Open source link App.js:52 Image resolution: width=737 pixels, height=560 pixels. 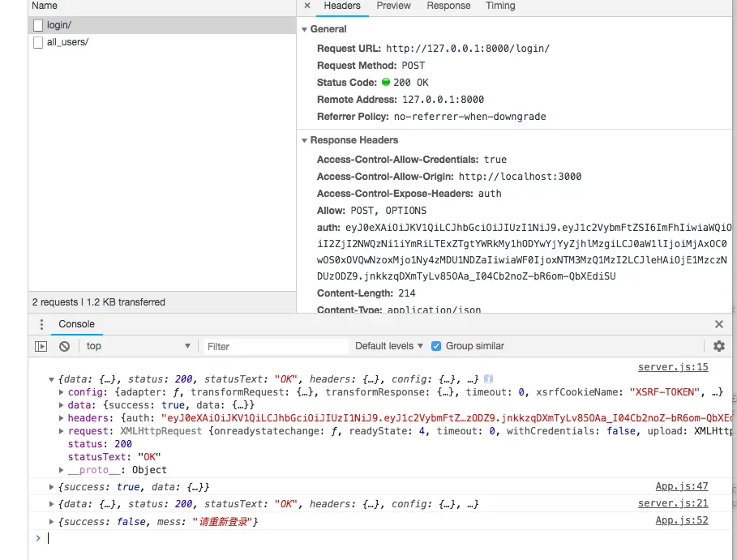682,520
